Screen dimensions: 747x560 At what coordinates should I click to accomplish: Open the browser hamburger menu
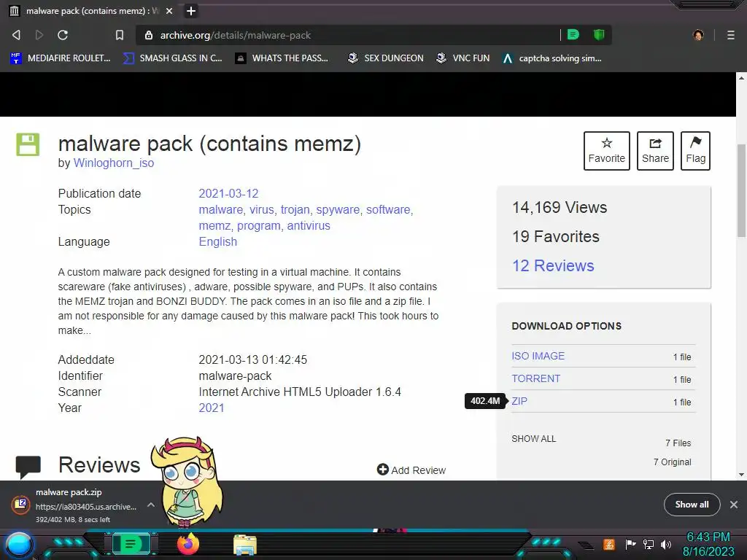tap(731, 35)
